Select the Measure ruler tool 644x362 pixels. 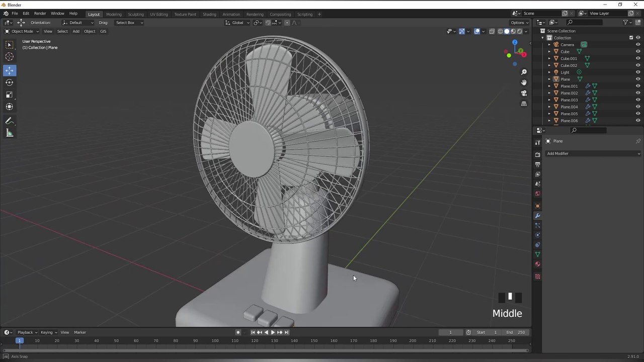click(10, 133)
